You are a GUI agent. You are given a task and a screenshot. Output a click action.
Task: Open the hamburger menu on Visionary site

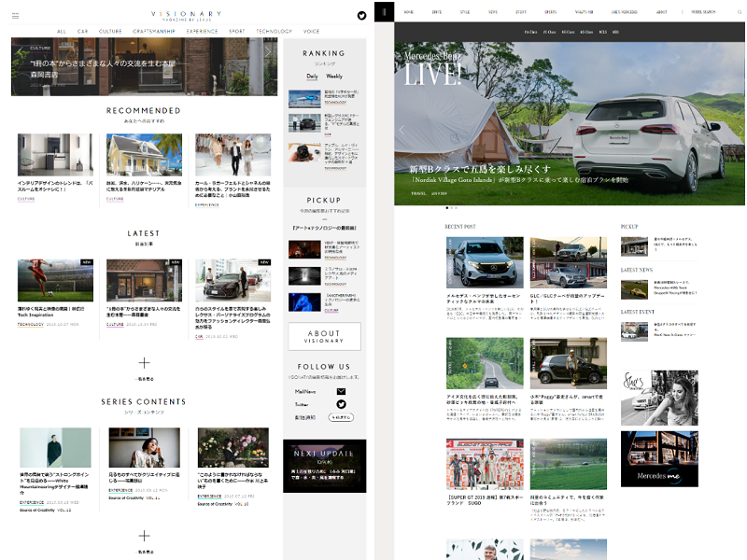point(15,16)
